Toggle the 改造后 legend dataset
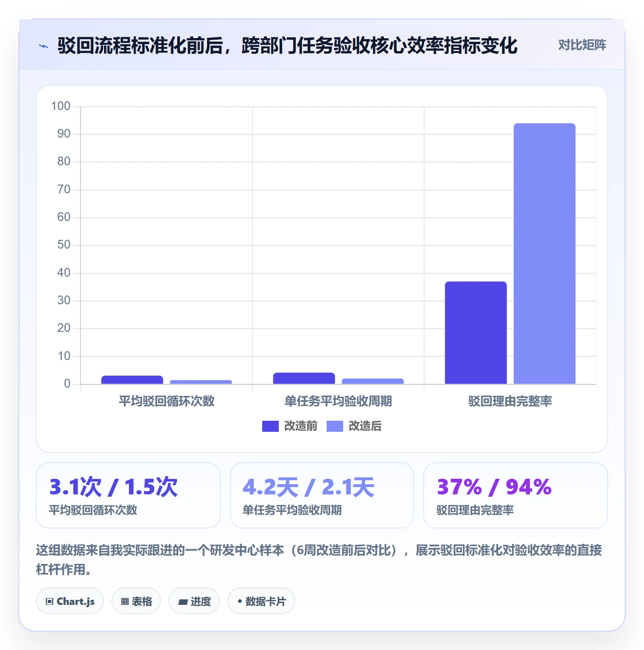The width and height of the screenshot is (644, 650). pos(354,426)
